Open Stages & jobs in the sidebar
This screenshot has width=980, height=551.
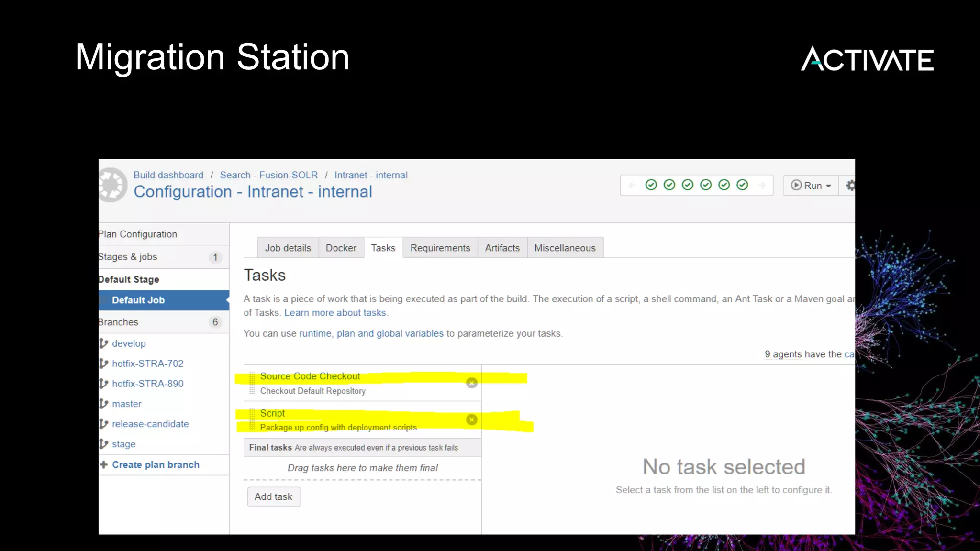point(164,257)
